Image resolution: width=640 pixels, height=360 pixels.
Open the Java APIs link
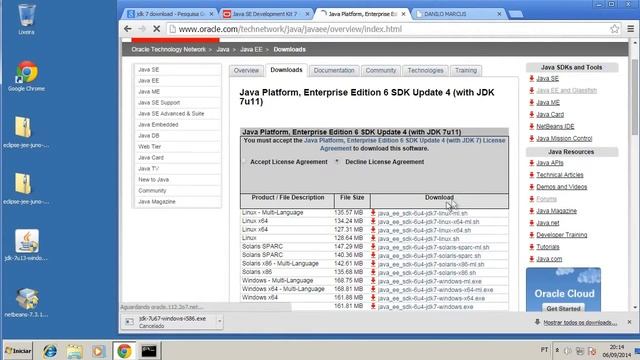coord(549,163)
